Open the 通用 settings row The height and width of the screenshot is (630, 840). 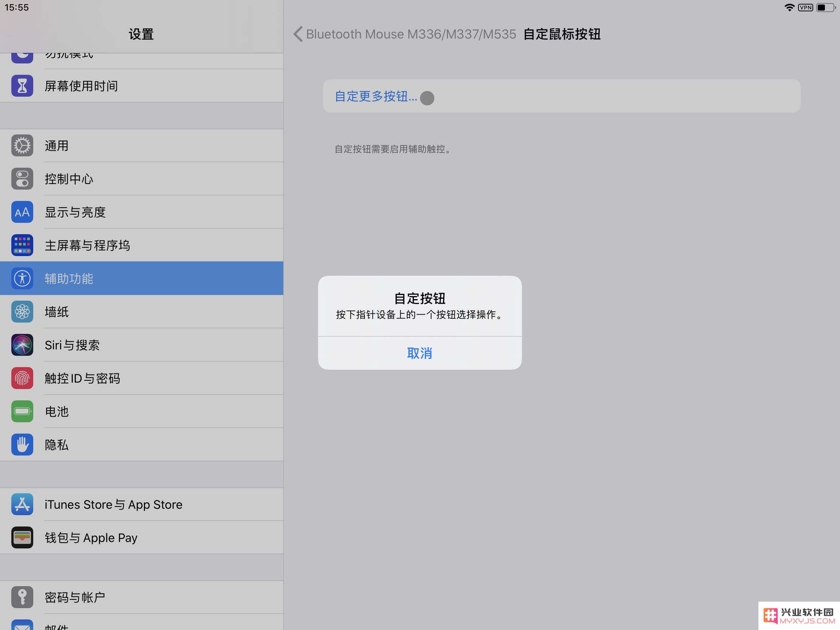tap(142, 145)
